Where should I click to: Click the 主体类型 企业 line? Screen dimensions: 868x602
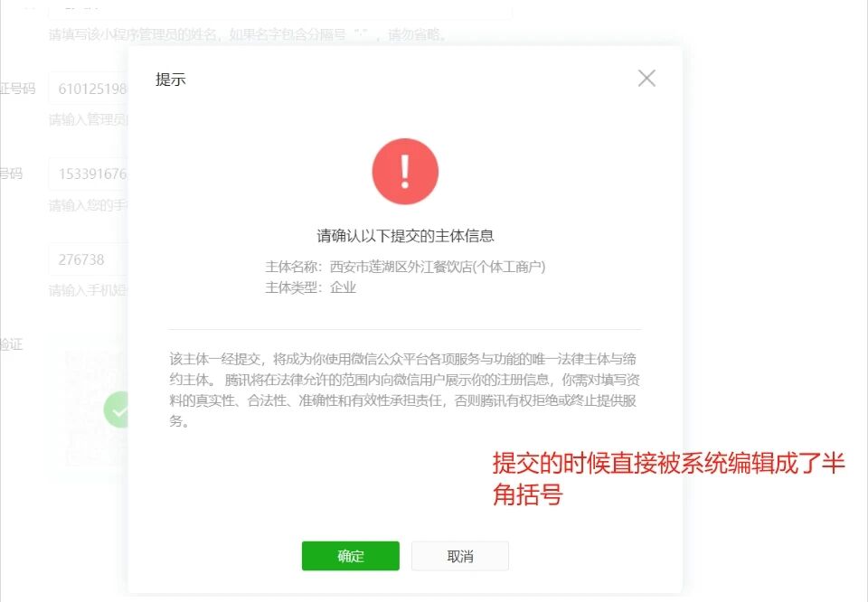coord(310,287)
